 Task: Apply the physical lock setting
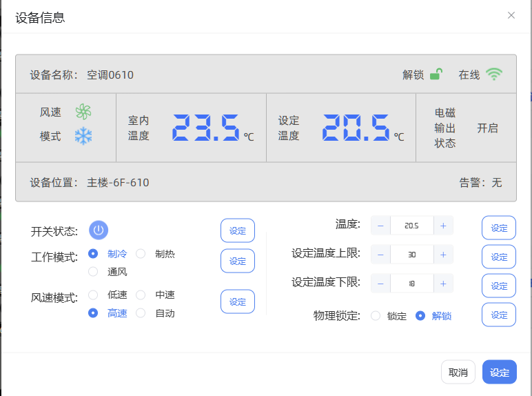pos(499,315)
